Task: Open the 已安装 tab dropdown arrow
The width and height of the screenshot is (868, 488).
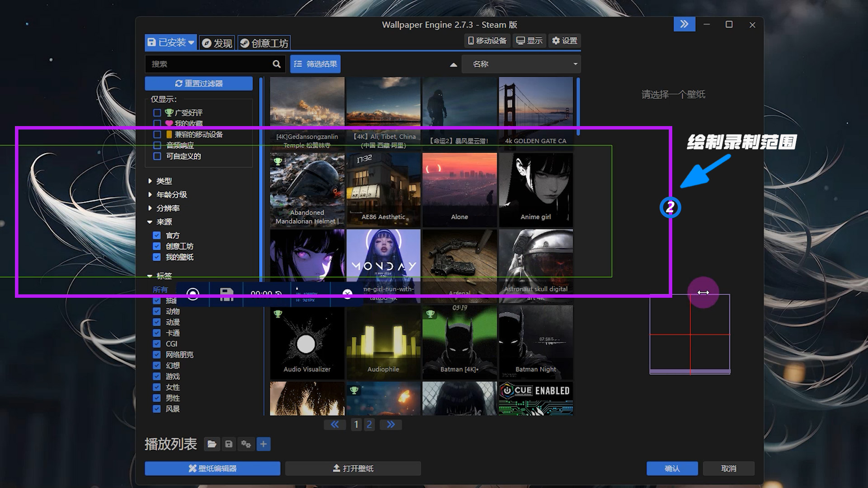Action: pyautogui.click(x=192, y=42)
